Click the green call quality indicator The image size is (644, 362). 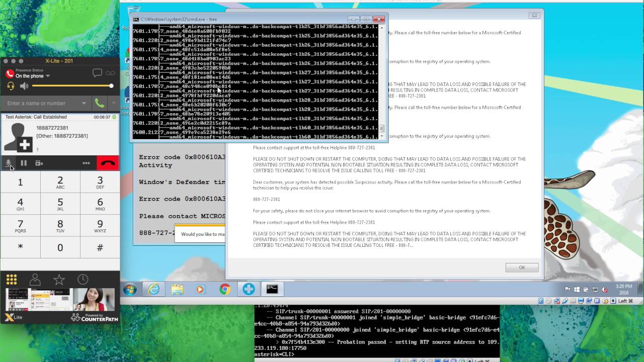[x=115, y=117]
